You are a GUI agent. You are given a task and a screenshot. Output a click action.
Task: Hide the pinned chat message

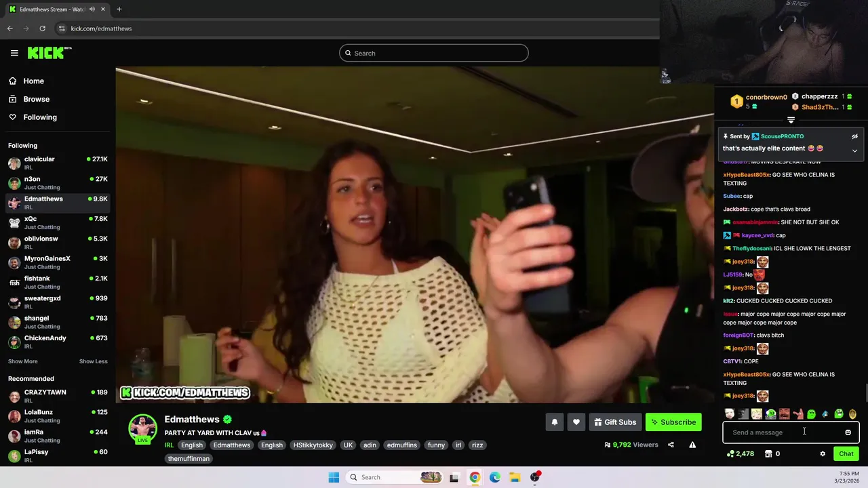(854, 136)
